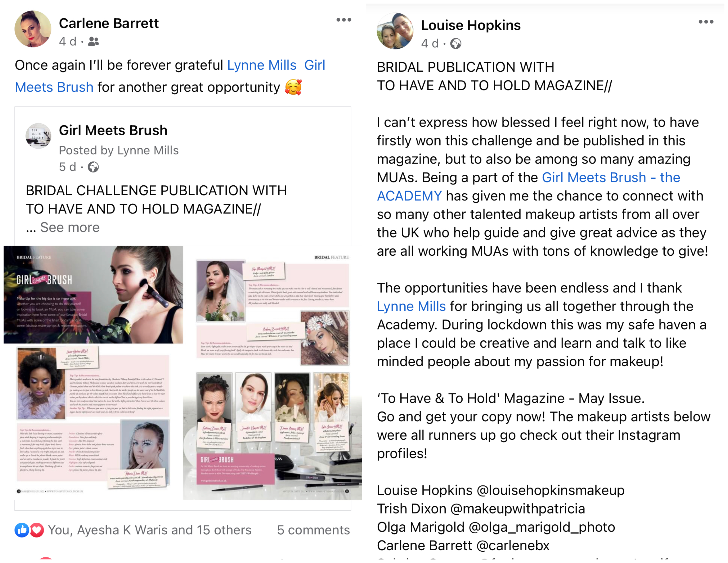This screenshot has width=728, height=563.
Task: Open the Girl Meets Brush ACADEMY link
Action: [x=528, y=187]
